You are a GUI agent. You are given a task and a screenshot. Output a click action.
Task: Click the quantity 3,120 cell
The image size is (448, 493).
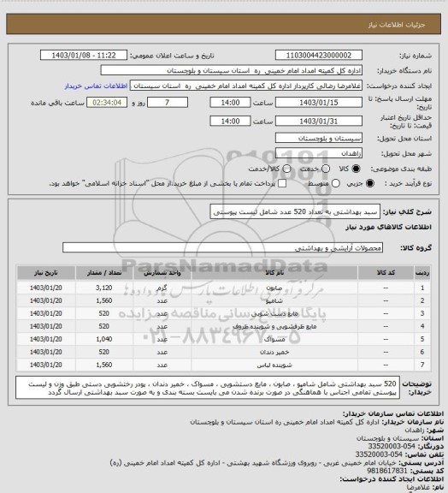pos(104,288)
